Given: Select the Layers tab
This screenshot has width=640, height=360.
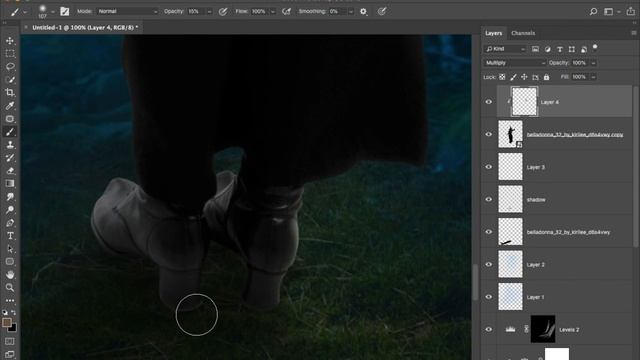Looking at the screenshot, I should (x=493, y=33).
